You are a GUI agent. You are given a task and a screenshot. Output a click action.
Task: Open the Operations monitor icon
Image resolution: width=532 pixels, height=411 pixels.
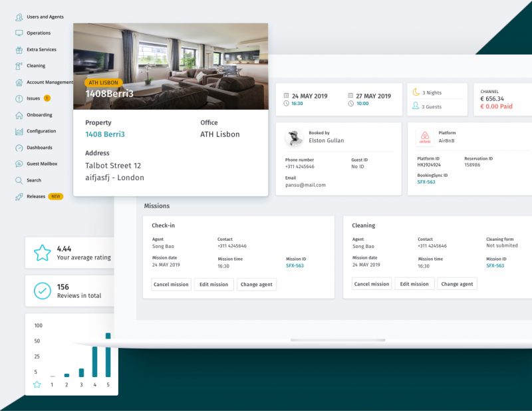click(x=19, y=33)
